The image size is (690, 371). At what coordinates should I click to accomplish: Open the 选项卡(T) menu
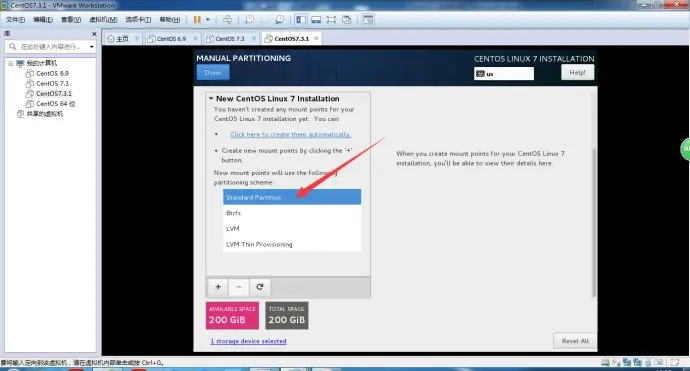pyautogui.click(x=138, y=19)
